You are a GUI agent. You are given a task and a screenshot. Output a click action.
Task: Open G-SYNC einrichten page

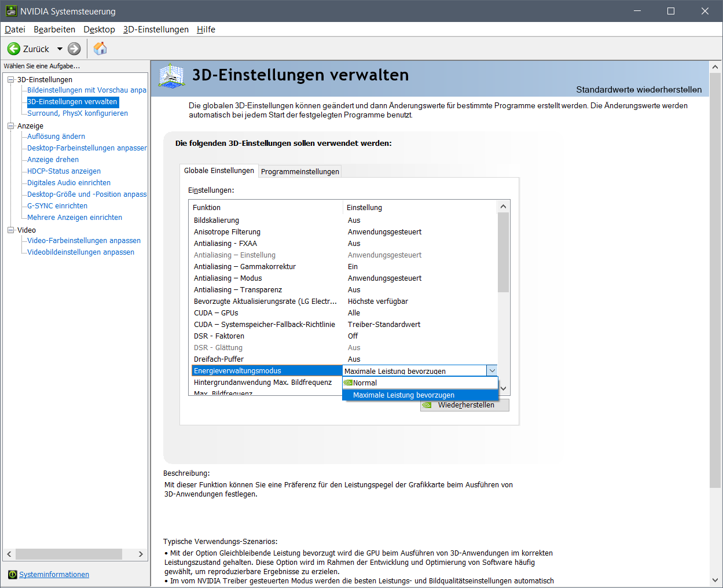point(57,206)
